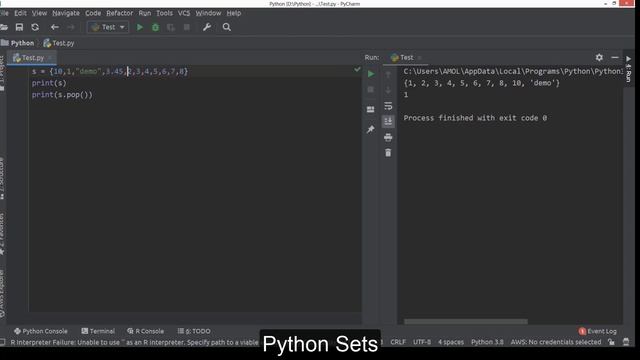Screen dimensions: 640x360
Task: Open the VCS menu
Action: click(184, 13)
